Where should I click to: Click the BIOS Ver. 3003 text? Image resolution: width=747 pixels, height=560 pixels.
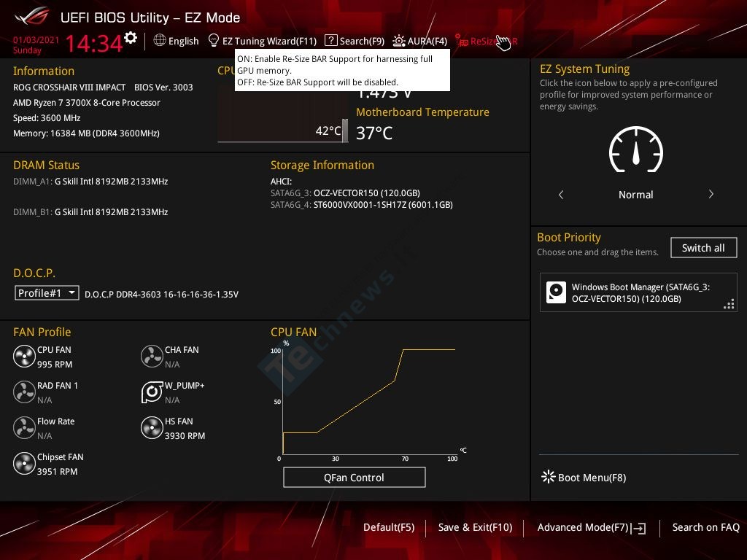(x=163, y=87)
